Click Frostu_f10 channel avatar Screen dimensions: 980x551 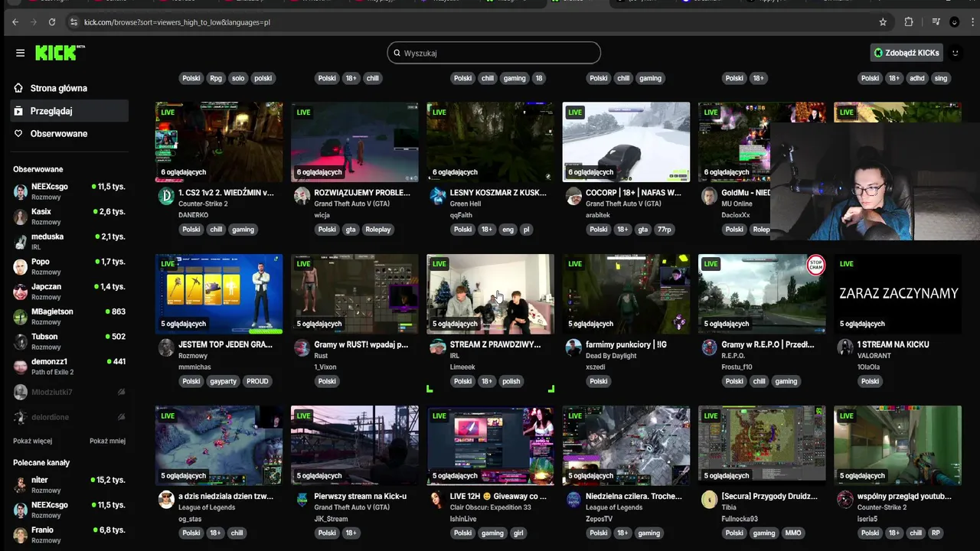709,348
